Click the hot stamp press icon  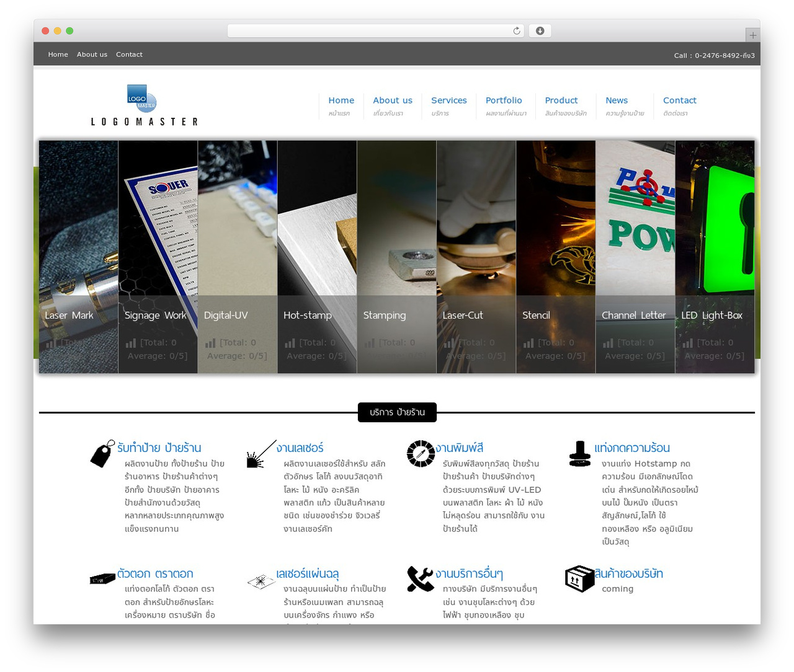(580, 454)
